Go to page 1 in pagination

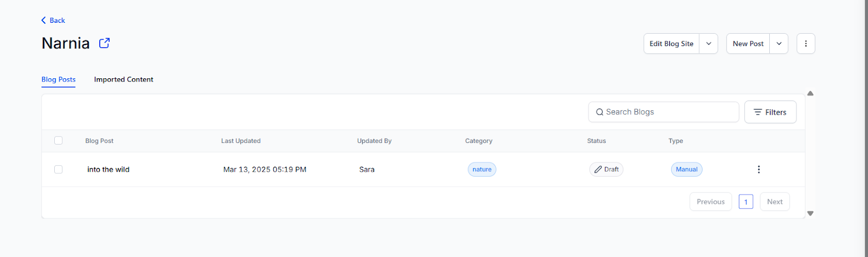pyautogui.click(x=745, y=202)
